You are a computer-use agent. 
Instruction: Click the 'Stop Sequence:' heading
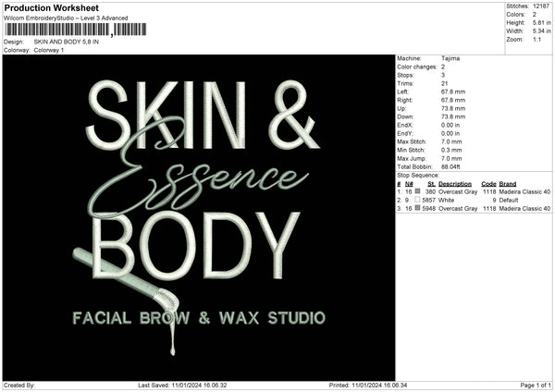418,176
